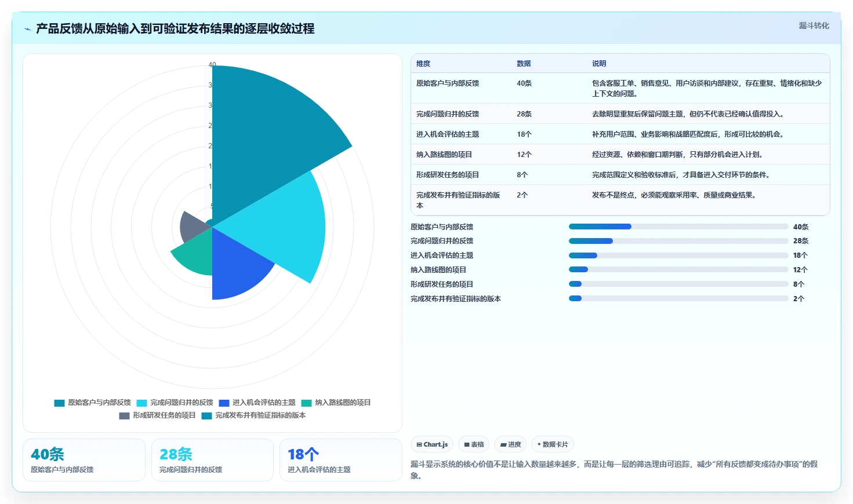Click the 进度 chip
The height and width of the screenshot is (504, 853).
[x=510, y=444]
